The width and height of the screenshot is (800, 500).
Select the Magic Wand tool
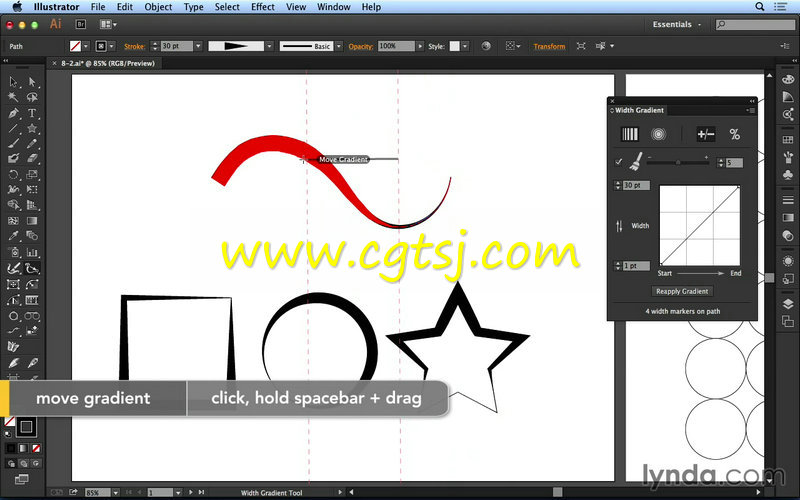point(13,97)
